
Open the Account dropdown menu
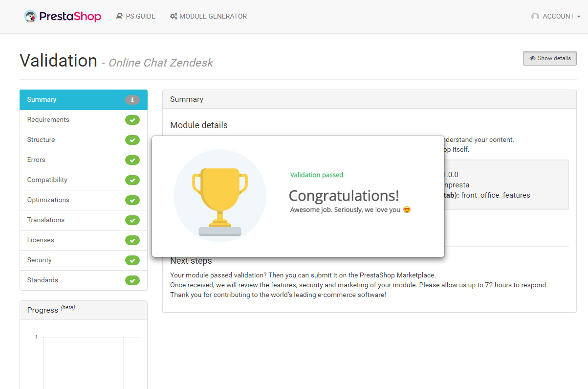(x=556, y=16)
